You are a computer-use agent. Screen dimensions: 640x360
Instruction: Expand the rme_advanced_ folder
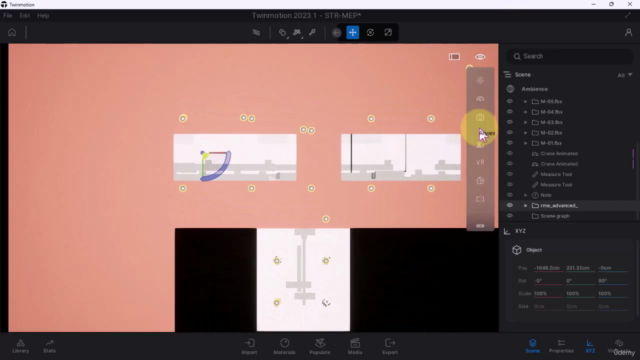tap(526, 206)
